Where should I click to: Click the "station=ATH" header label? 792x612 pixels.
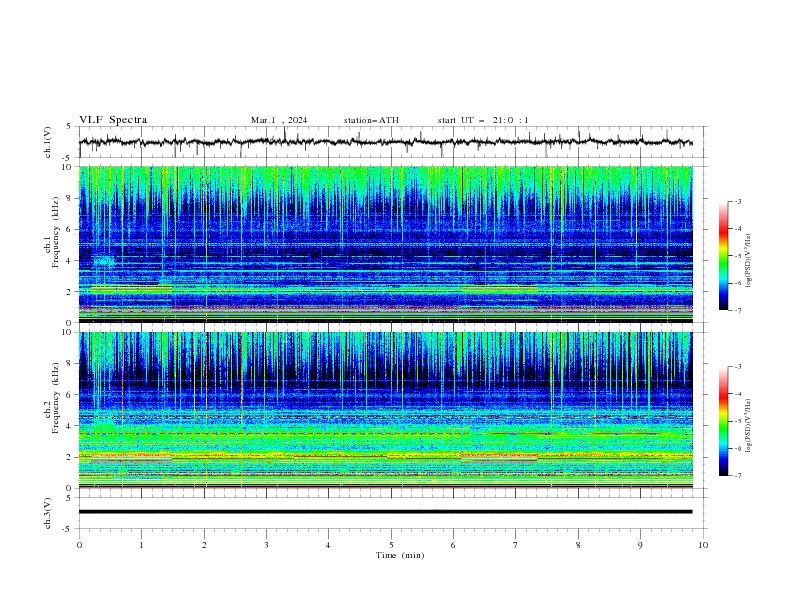click(x=371, y=120)
